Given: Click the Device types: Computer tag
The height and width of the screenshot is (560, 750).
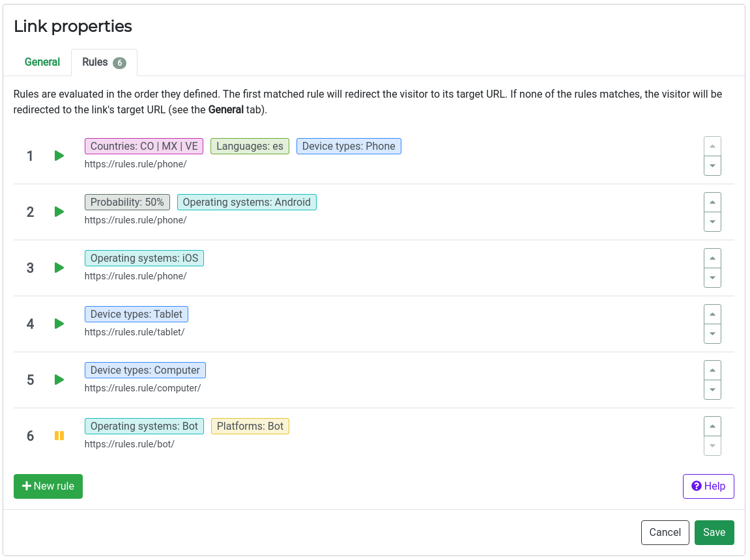Looking at the screenshot, I should [145, 370].
